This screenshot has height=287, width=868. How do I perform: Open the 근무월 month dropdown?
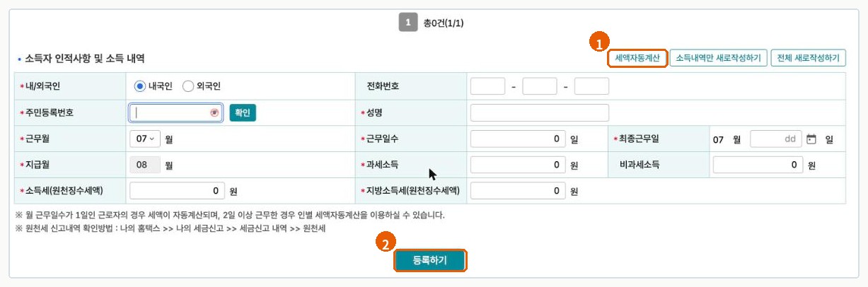click(145, 139)
